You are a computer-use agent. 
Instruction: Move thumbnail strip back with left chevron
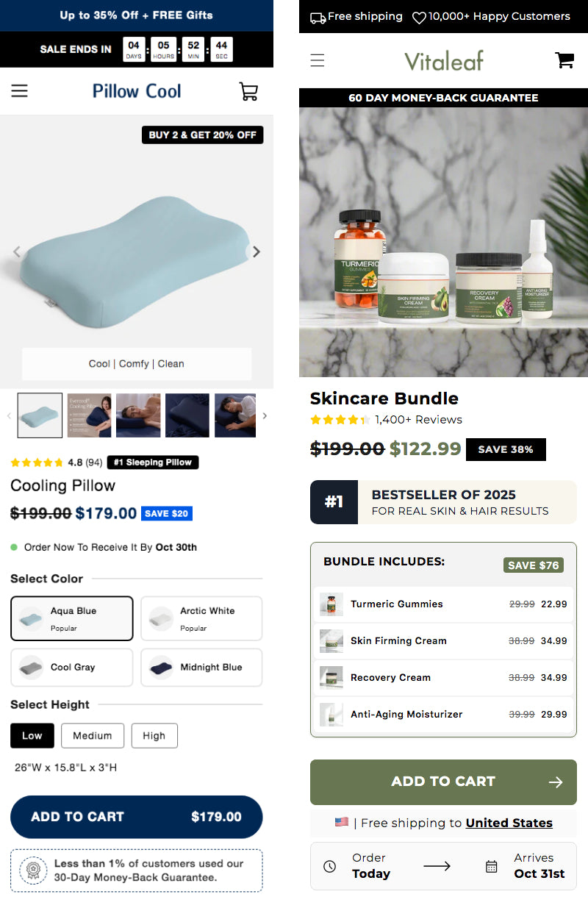pos(9,415)
